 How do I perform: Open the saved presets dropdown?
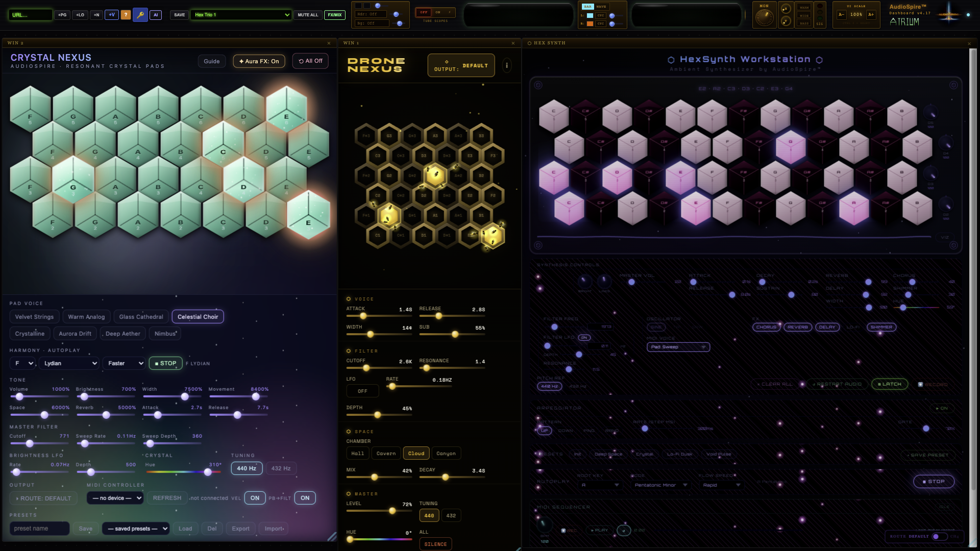[136, 529]
